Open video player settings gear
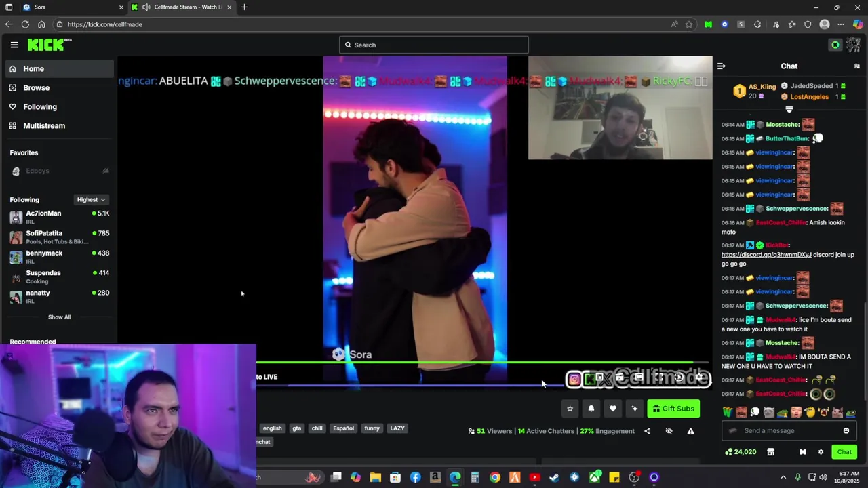Screen dimensions: 868x488 click(699, 378)
